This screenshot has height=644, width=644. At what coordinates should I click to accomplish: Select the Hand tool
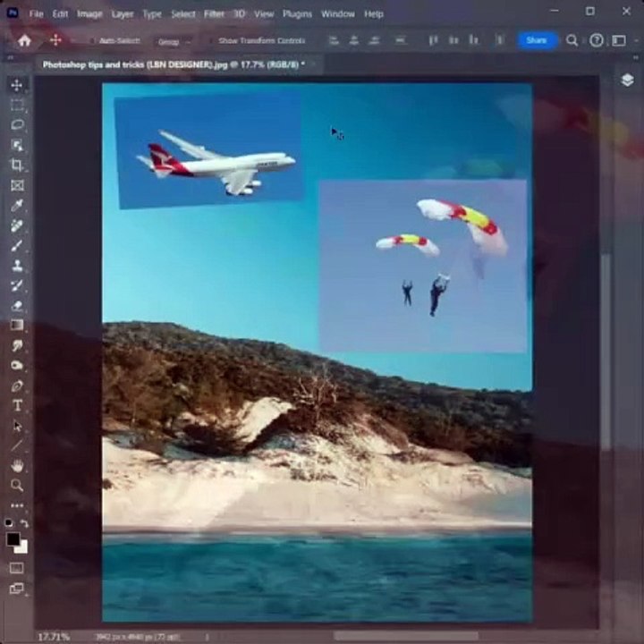click(x=17, y=466)
